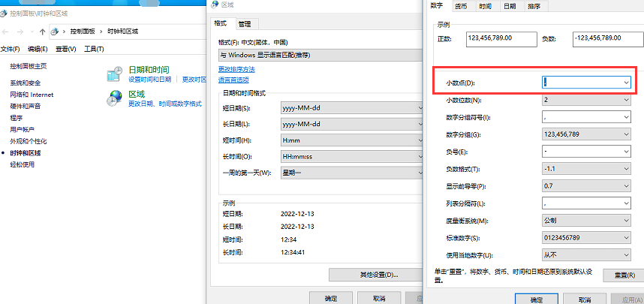Switch to the 管理 tab in Region dialog
The width and height of the screenshot is (644, 304).
[x=245, y=23]
